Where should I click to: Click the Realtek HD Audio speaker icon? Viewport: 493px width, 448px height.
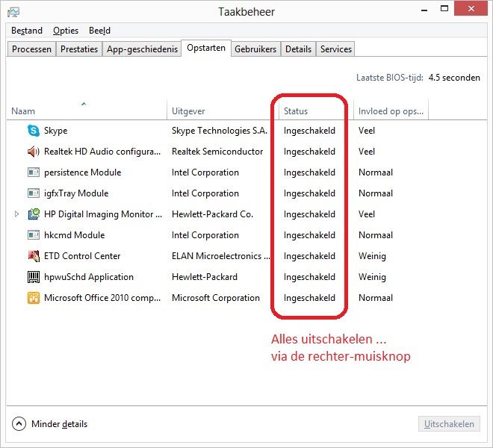34,152
